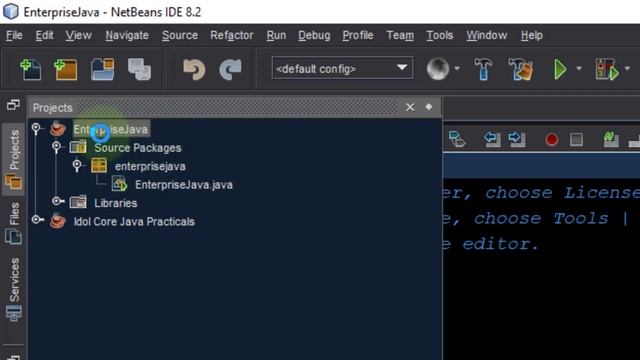The width and height of the screenshot is (640, 360).
Task: Select Source Packages in the tree
Action: coord(138,148)
